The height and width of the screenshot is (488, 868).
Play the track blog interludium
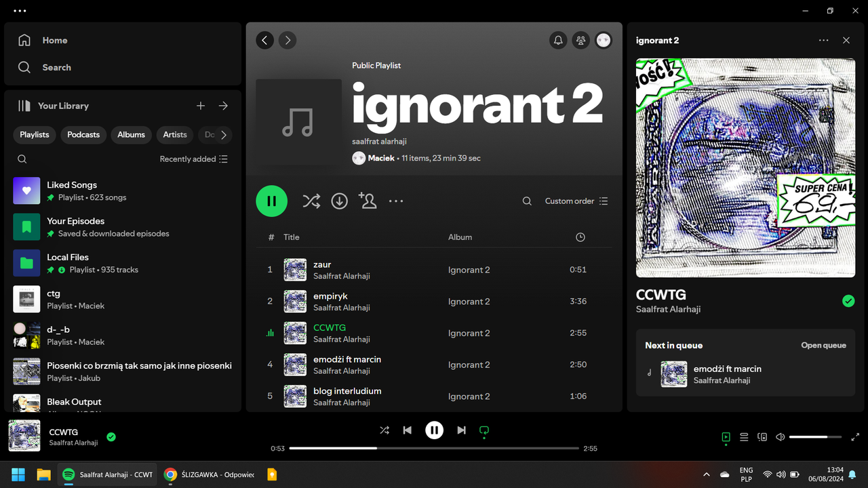coord(434,396)
